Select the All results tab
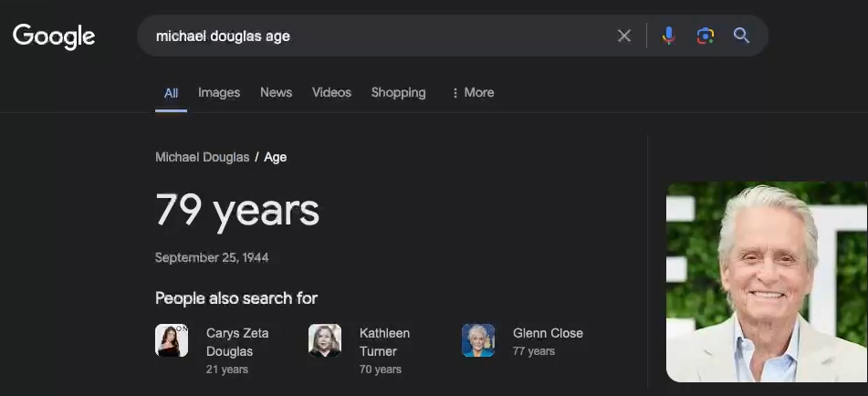The image size is (868, 396). 171,92
